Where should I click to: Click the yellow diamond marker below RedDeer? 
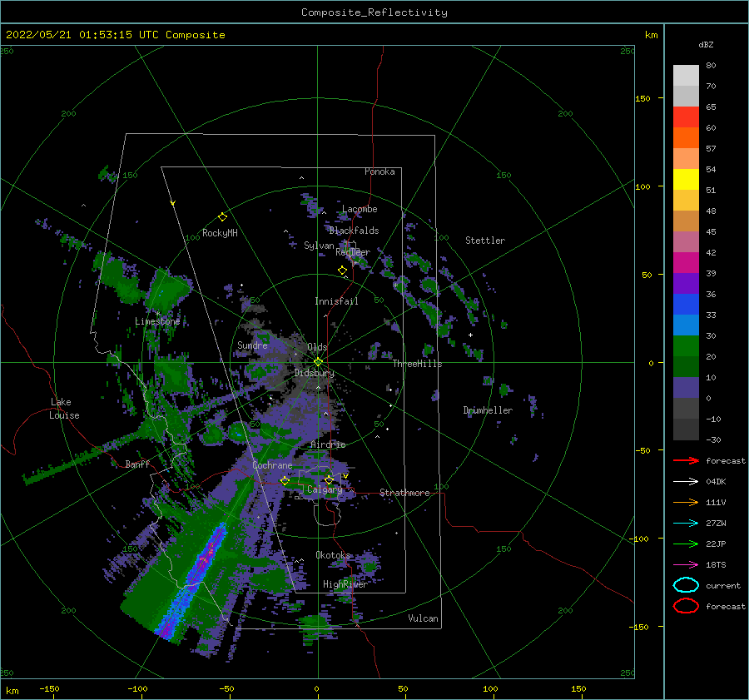coord(342,271)
